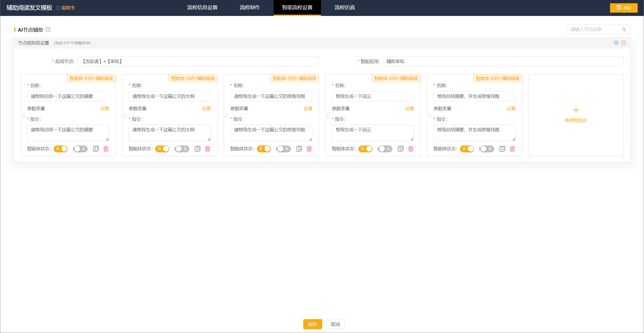Click the 智能体-问办-辅助阅读 tag on 公文的摘要 card
The image size is (644, 333).
point(91,78)
